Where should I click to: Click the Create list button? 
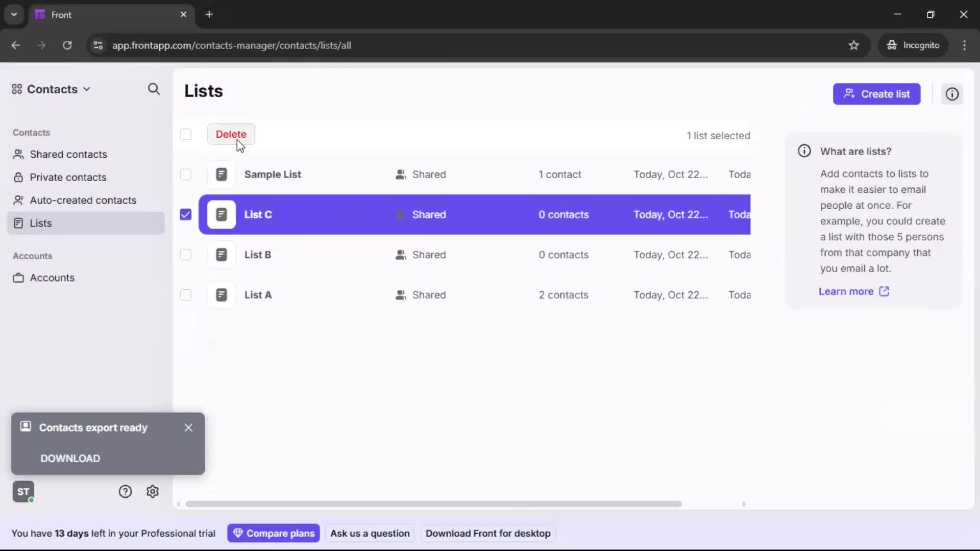click(876, 94)
